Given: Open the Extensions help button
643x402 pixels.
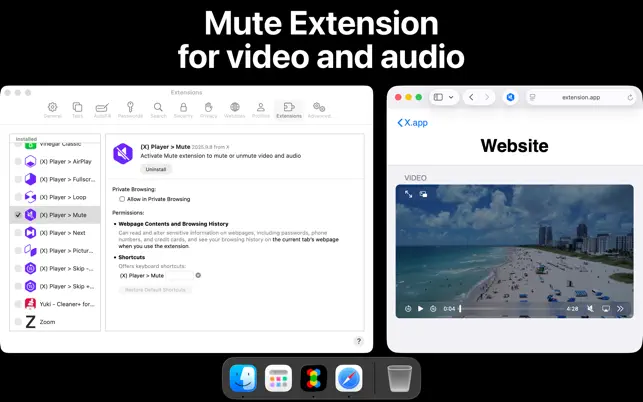Looking at the screenshot, I should (359, 341).
